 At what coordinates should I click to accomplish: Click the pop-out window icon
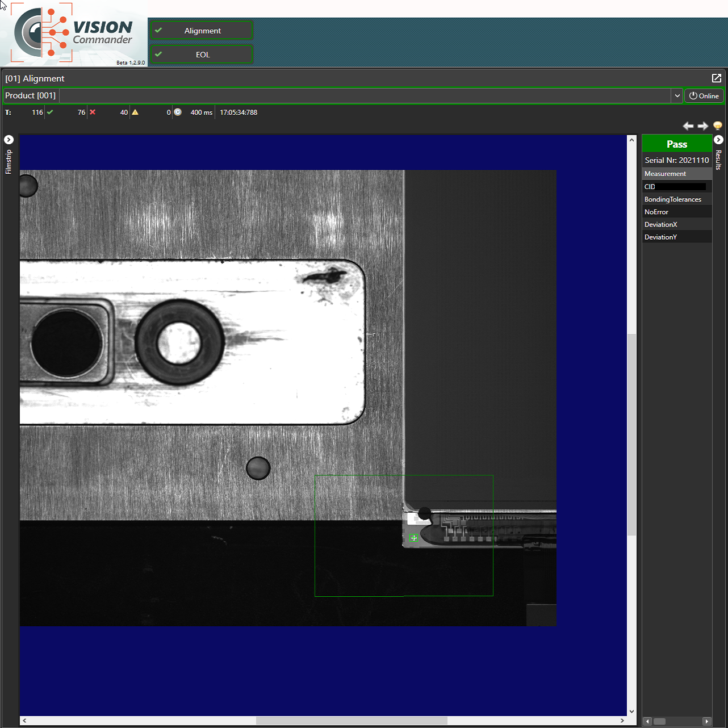point(716,78)
